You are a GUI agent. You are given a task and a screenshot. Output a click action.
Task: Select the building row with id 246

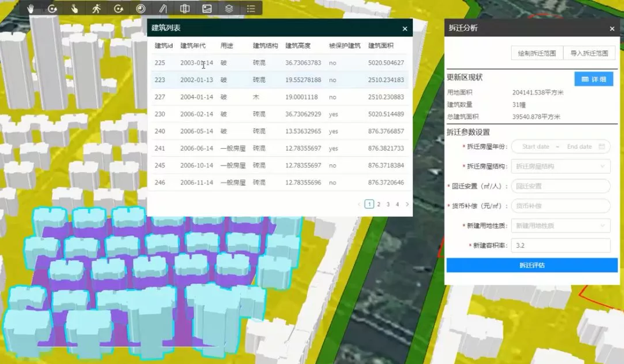coord(280,183)
